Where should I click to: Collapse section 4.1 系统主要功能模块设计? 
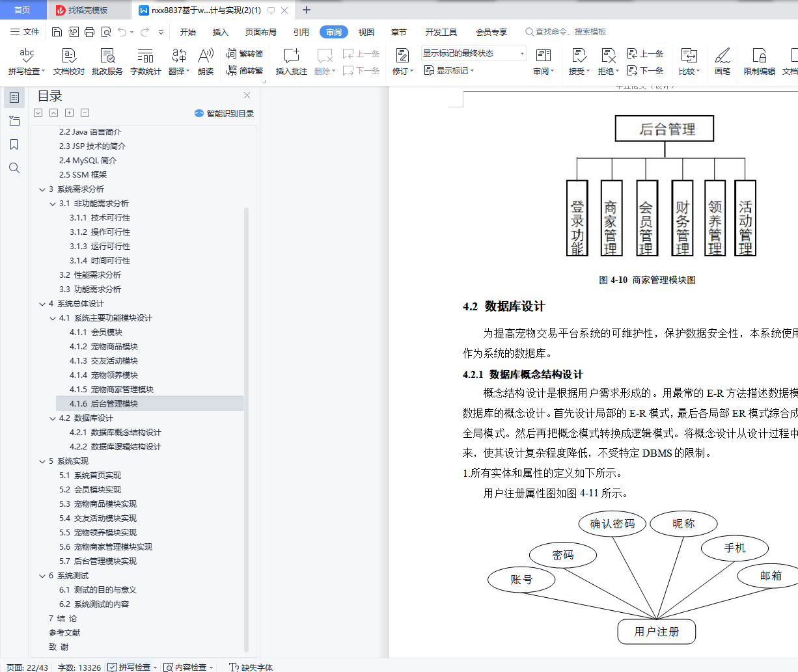53,318
